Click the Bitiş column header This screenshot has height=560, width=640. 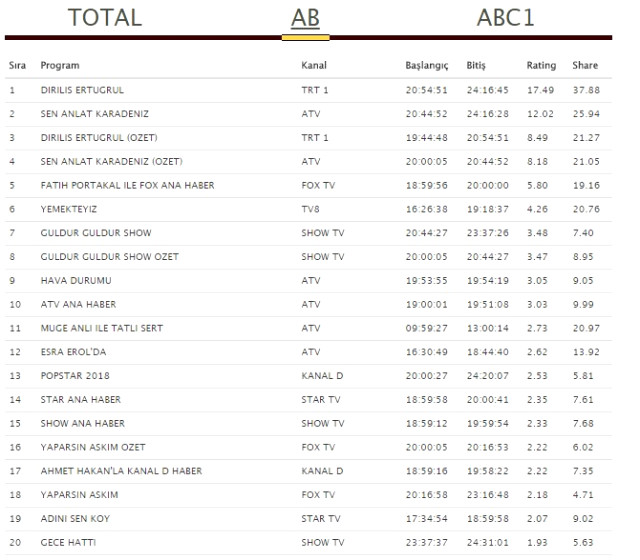click(476, 66)
